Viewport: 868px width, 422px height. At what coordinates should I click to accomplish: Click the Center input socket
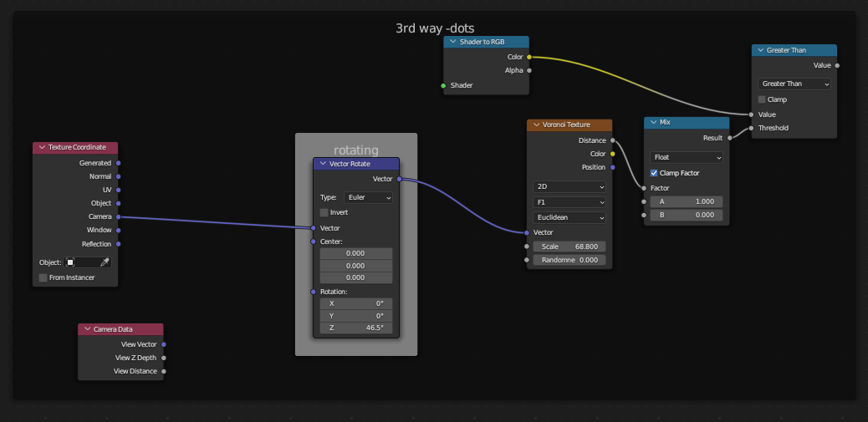point(314,242)
